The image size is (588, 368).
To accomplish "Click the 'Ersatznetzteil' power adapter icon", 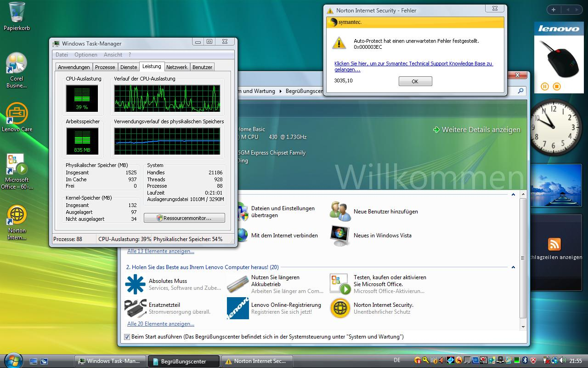I will click(135, 308).
